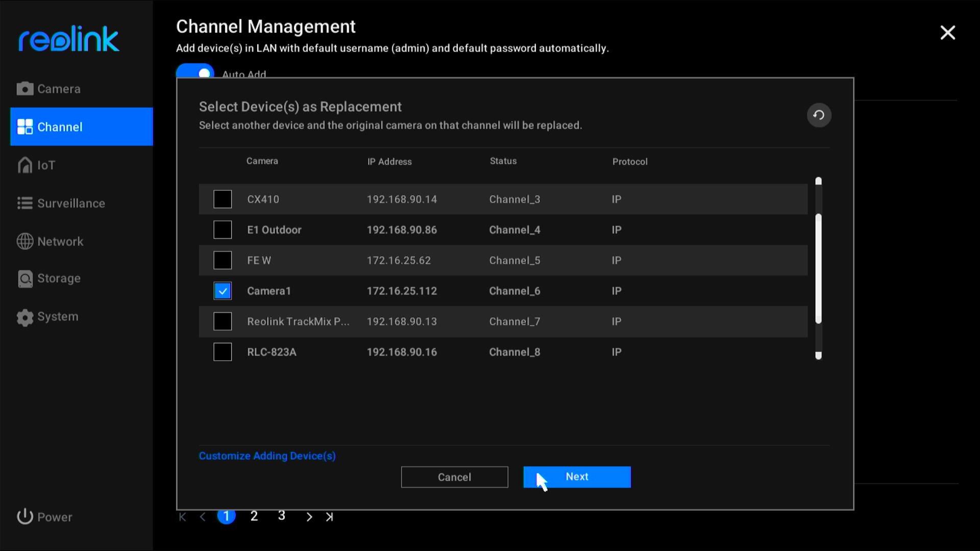
Task: Click IP address 172.16.25.112
Action: coord(402,291)
